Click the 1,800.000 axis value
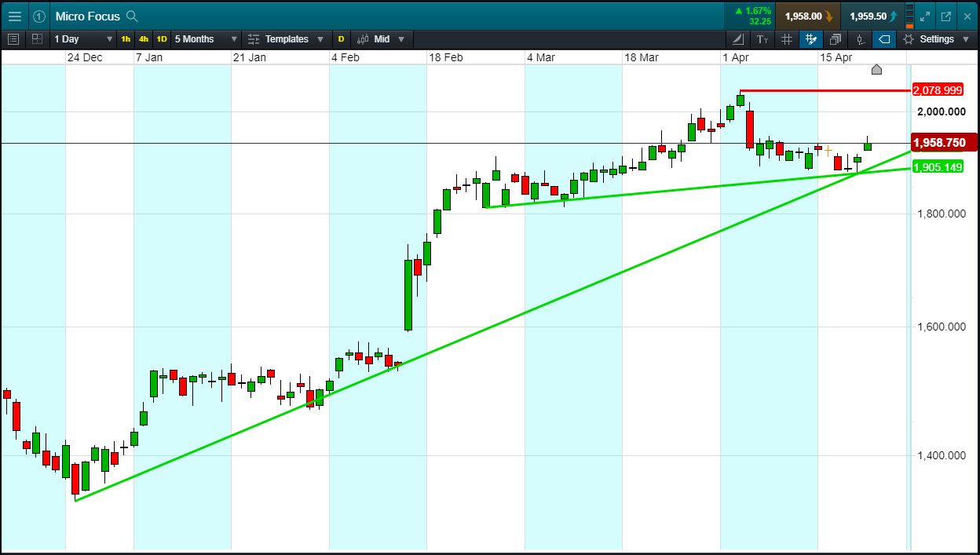Viewport: 980px width, 555px height. point(942,214)
